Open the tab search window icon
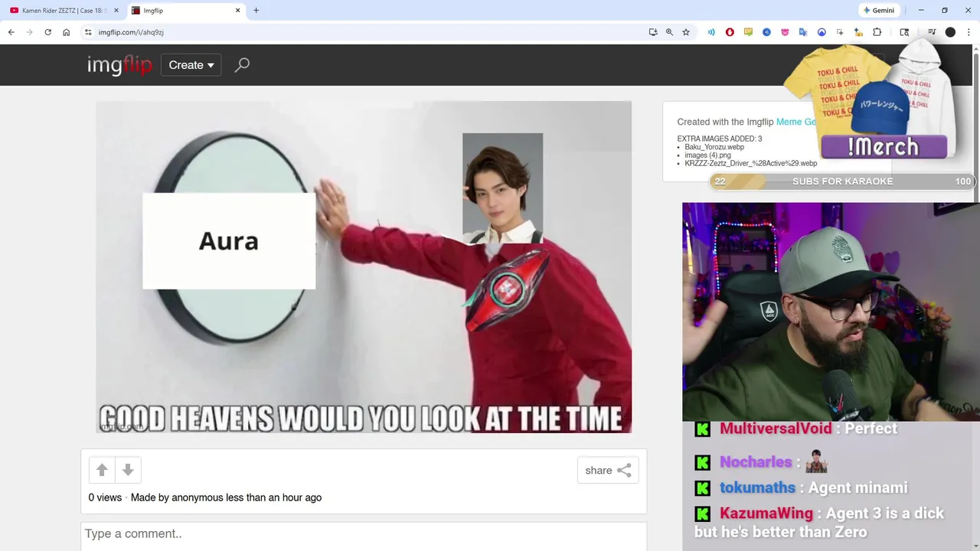 [x=904, y=32]
